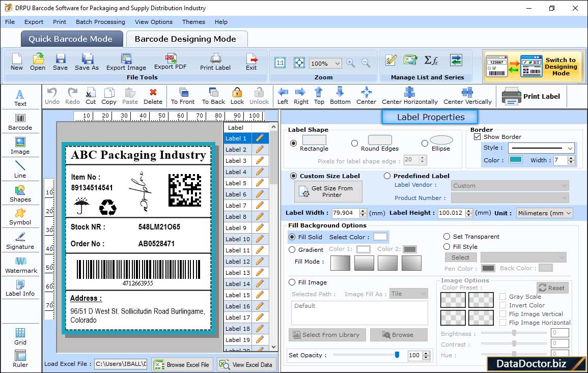This screenshot has width=588, height=373.
Task: Increase the border Width stepper
Action: tap(571, 158)
